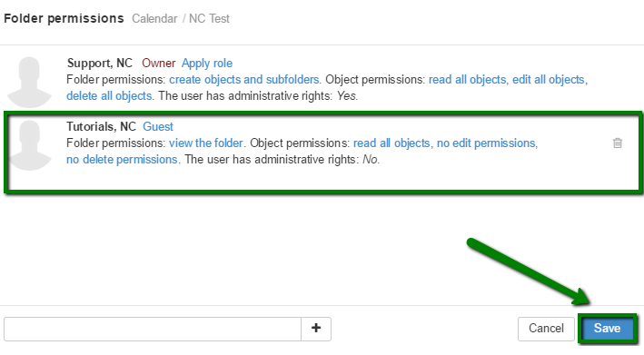Open 'no delete permissions' option

click(122, 159)
